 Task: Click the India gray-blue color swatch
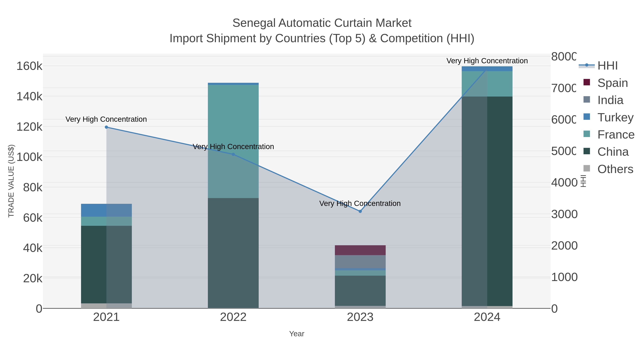(587, 99)
